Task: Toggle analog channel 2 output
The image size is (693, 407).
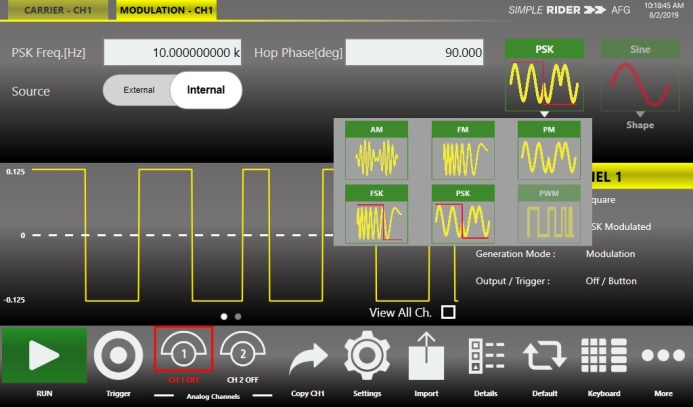Action: point(242,355)
